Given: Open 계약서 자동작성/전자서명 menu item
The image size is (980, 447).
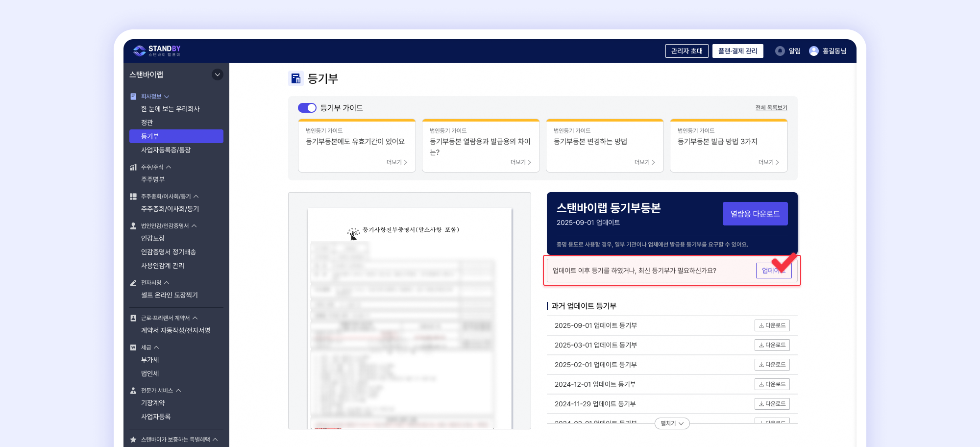Looking at the screenshot, I should [176, 330].
